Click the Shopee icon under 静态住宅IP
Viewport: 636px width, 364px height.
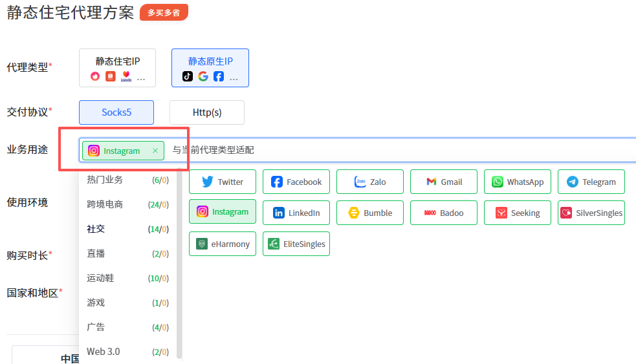pyautogui.click(x=111, y=76)
